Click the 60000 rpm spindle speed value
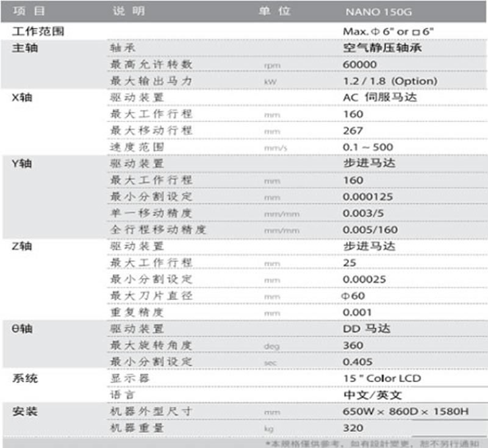 (360, 64)
